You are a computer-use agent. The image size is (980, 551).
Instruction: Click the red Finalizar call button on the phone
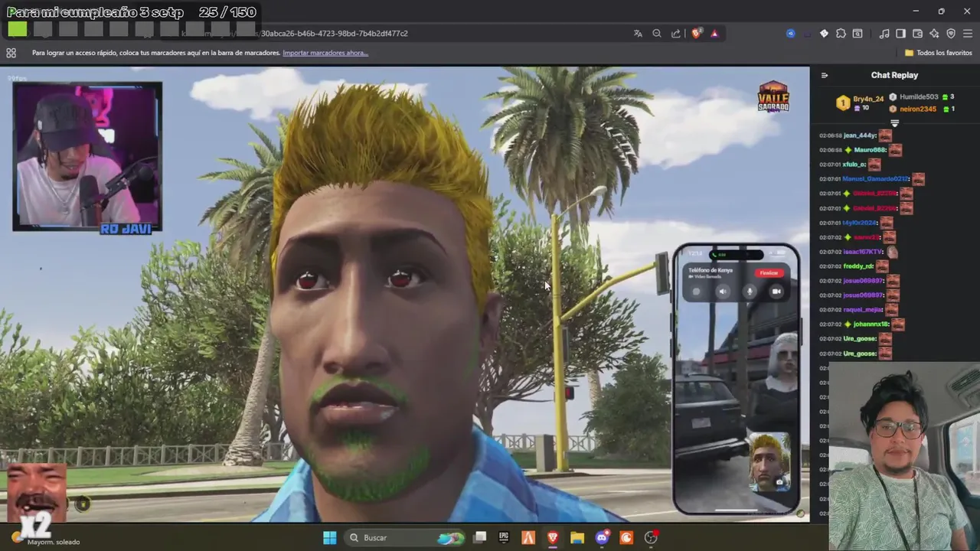pos(769,273)
